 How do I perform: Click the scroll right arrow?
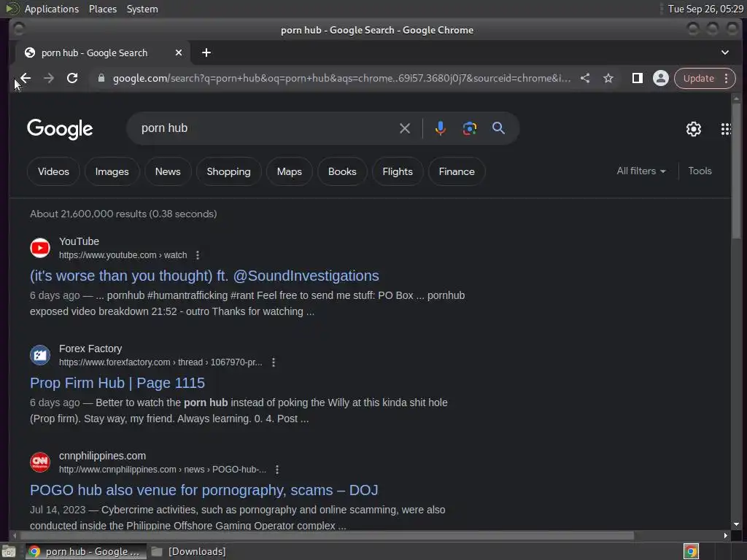tap(726, 536)
